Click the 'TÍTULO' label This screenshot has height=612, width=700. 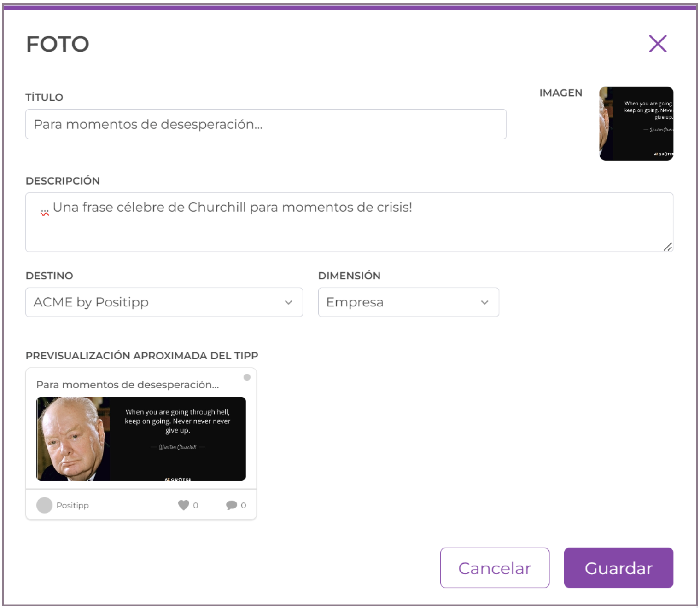click(x=44, y=97)
